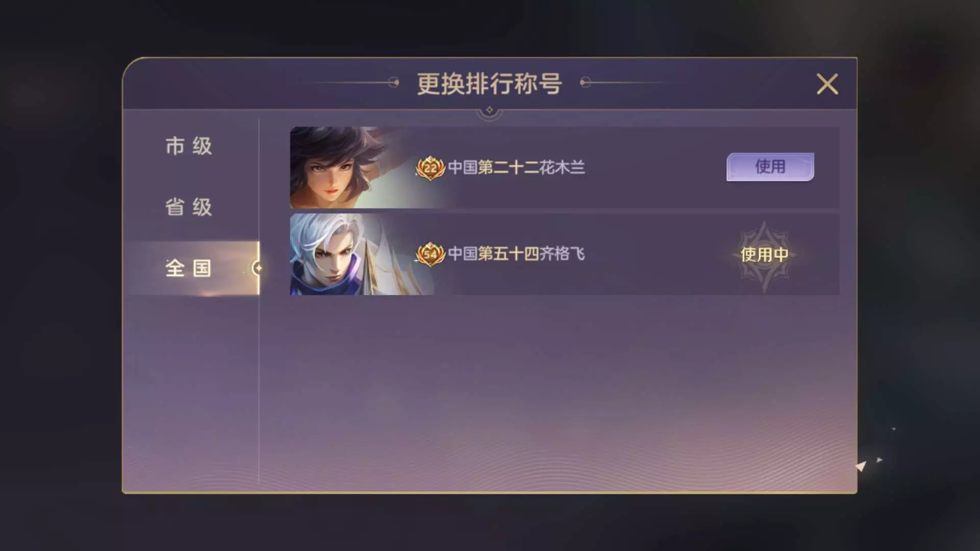Click the diamond marker on the 全国 tab
Image resolution: width=980 pixels, height=551 pixels.
tap(258, 268)
